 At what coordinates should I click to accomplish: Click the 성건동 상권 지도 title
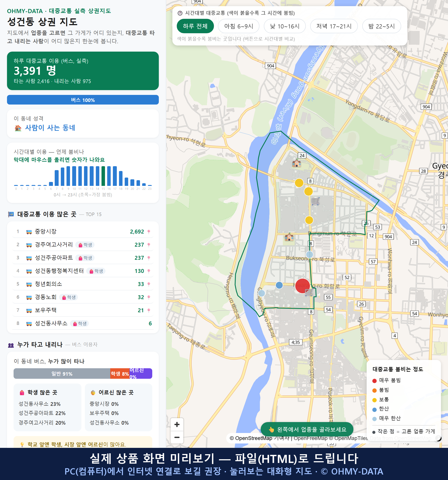(42, 22)
